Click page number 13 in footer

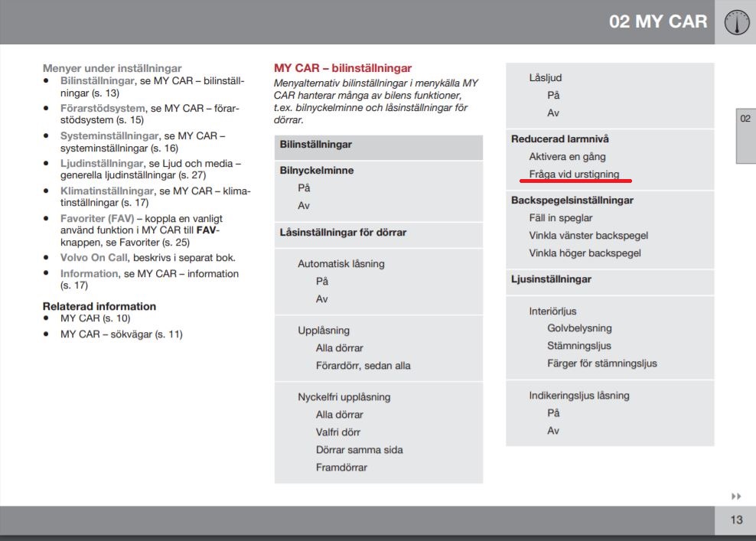736,520
